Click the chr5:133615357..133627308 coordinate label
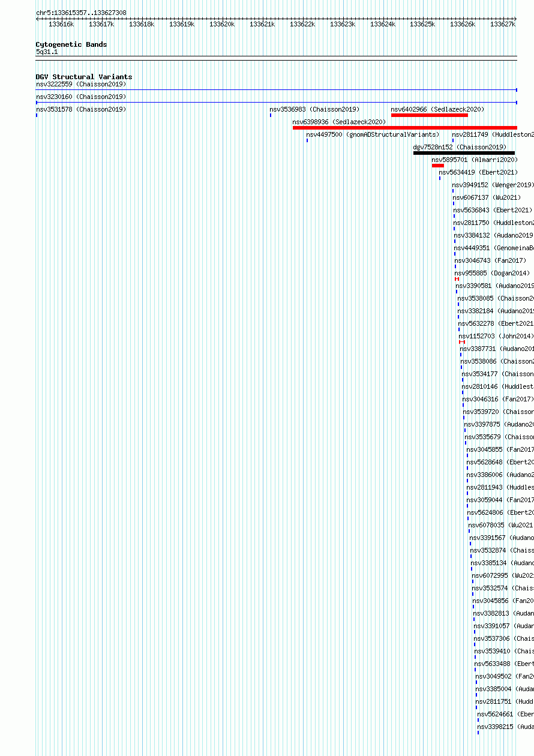The width and height of the screenshot is (534, 756). (x=81, y=13)
